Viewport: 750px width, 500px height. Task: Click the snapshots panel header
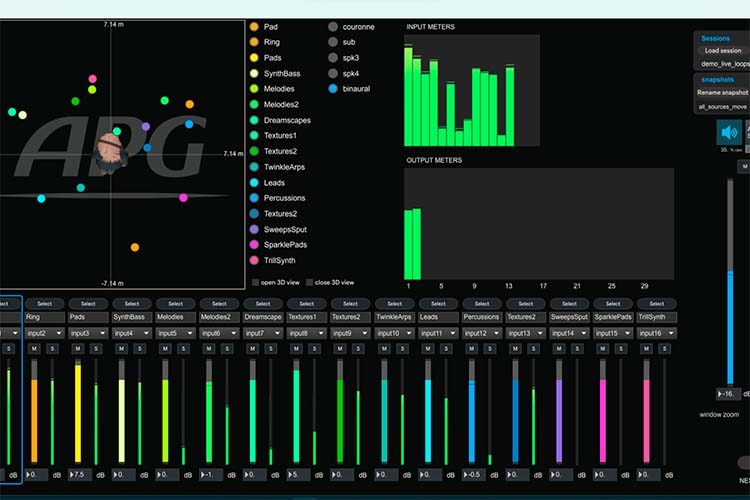point(717,79)
